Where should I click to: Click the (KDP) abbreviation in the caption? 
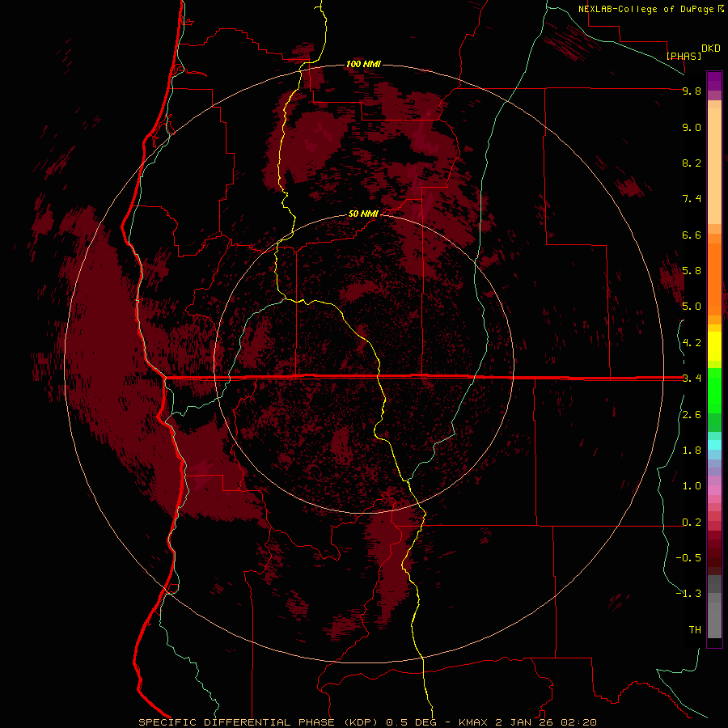(360, 722)
